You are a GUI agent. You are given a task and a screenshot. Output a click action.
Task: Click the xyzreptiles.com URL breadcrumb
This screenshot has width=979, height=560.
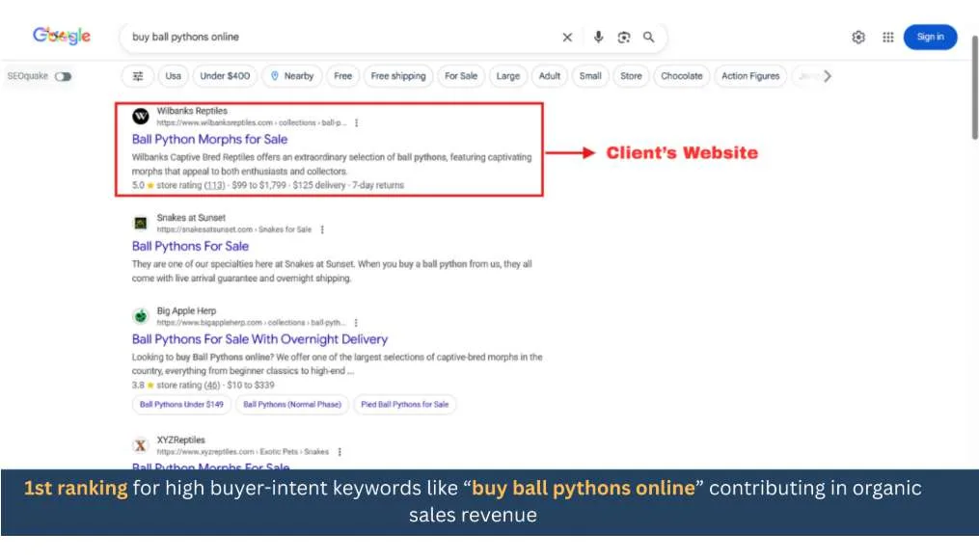click(x=242, y=451)
